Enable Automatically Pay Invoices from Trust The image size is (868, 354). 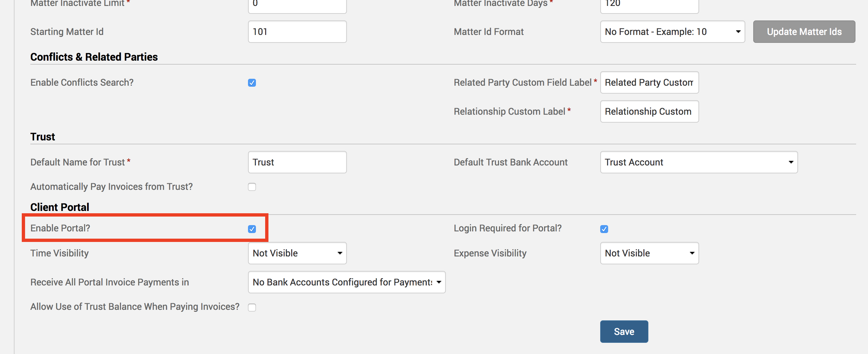[252, 187]
